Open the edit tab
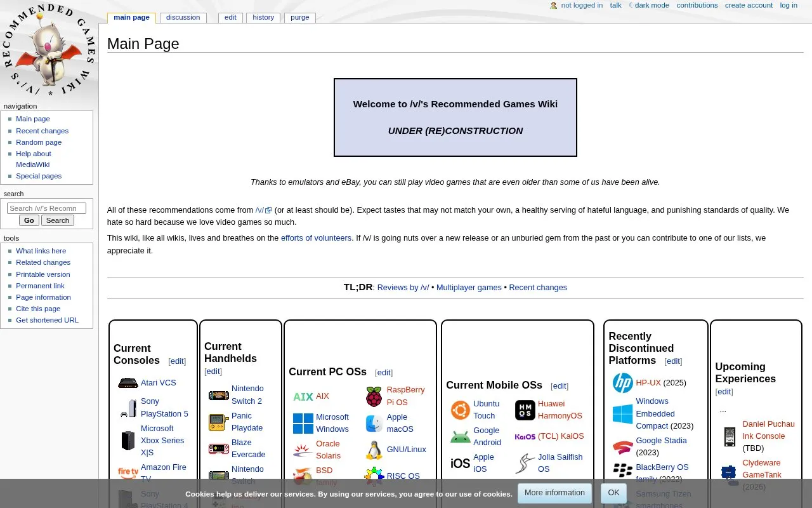 coord(230,17)
